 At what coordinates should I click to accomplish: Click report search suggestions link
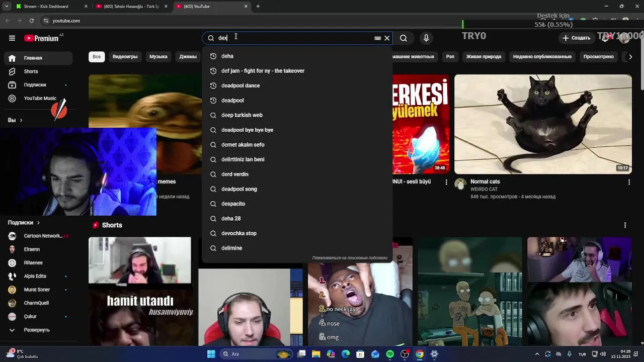pyautogui.click(x=350, y=258)
